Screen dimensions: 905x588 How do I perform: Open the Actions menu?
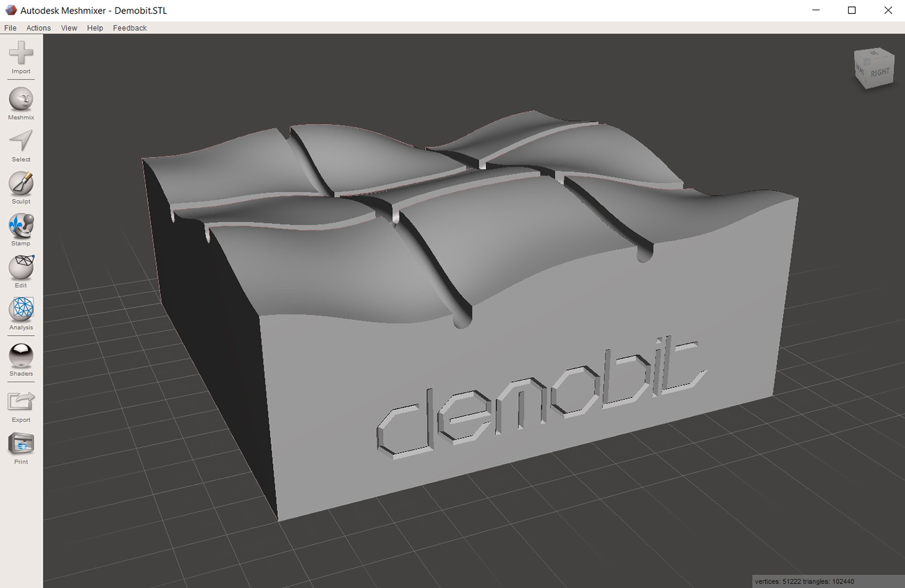(x=38, y=28)
